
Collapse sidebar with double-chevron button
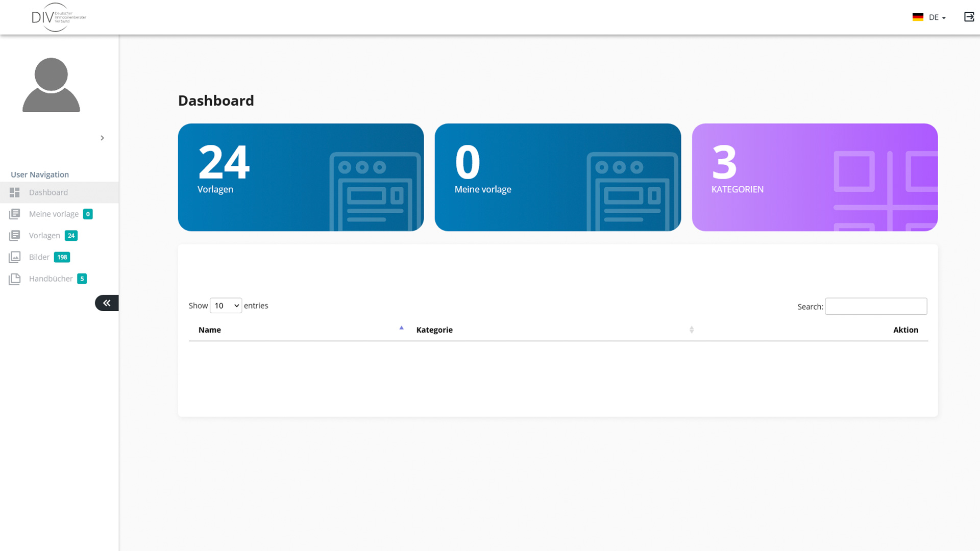point(107,303)
